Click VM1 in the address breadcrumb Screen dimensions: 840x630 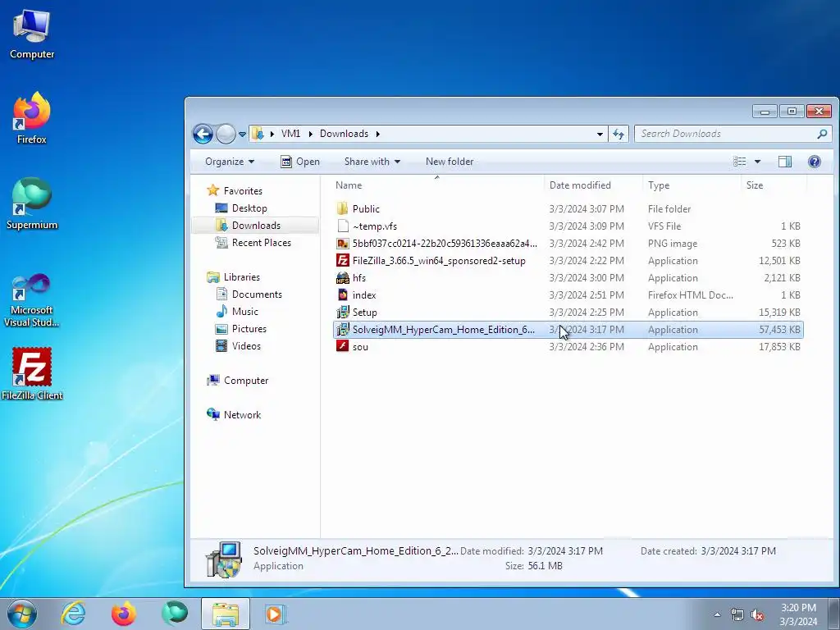coord(291,134)
